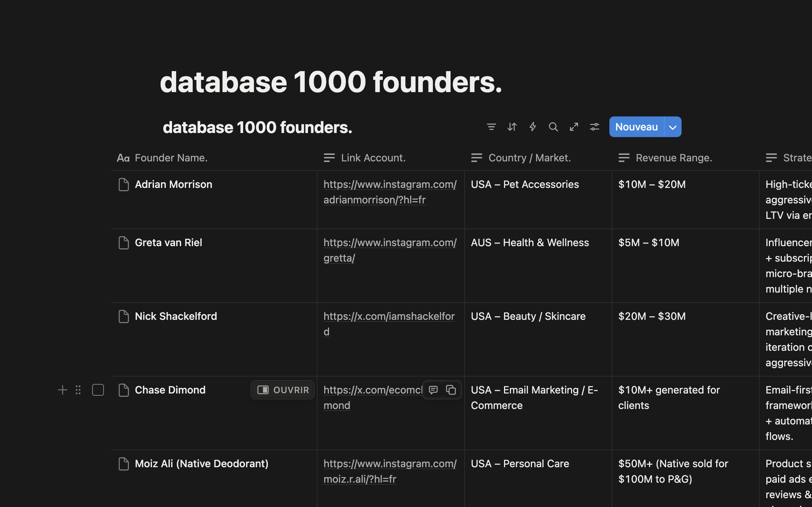This screenshot has width=812, height=507.
Task: Open the Nouveau button dropdown chevron
Action: coord(672,127)
